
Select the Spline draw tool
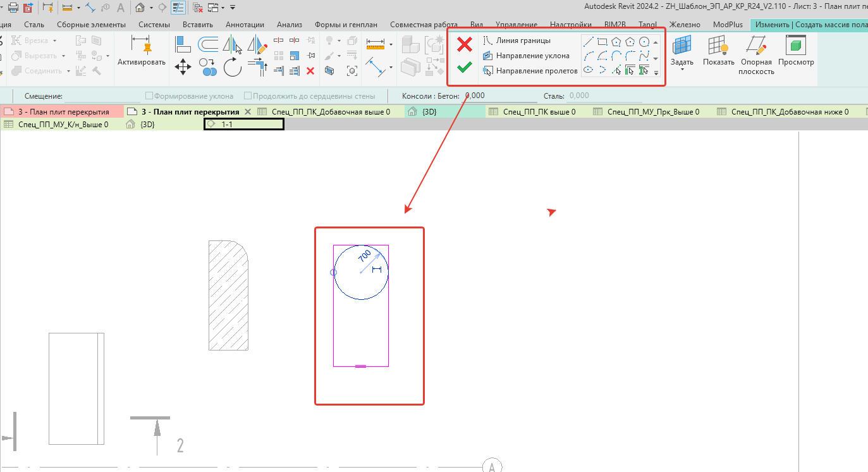(644, 56)
